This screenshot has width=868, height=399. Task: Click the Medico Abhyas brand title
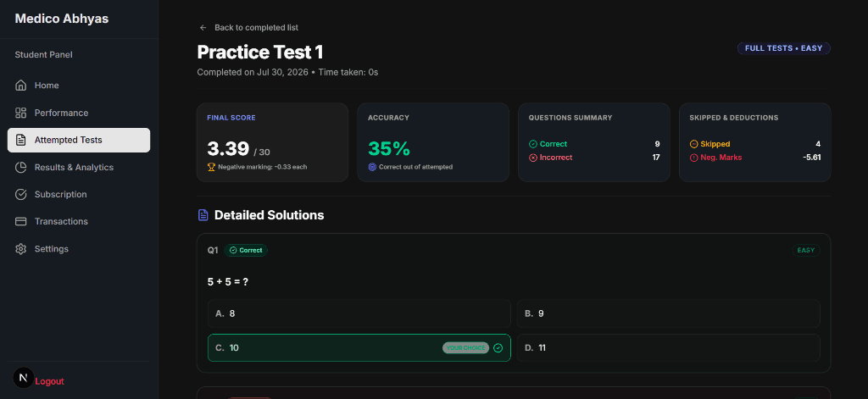click(x=61, y=19)
